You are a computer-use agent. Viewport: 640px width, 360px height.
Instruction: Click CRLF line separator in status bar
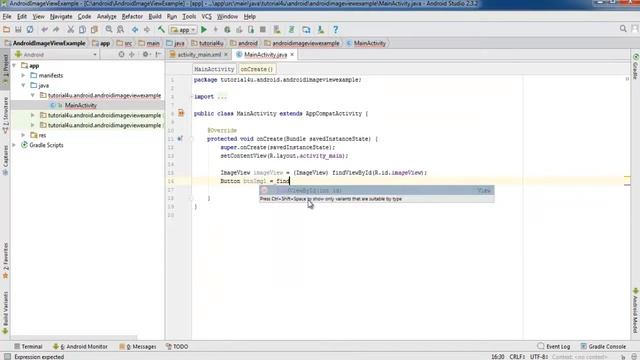(517, 357)
